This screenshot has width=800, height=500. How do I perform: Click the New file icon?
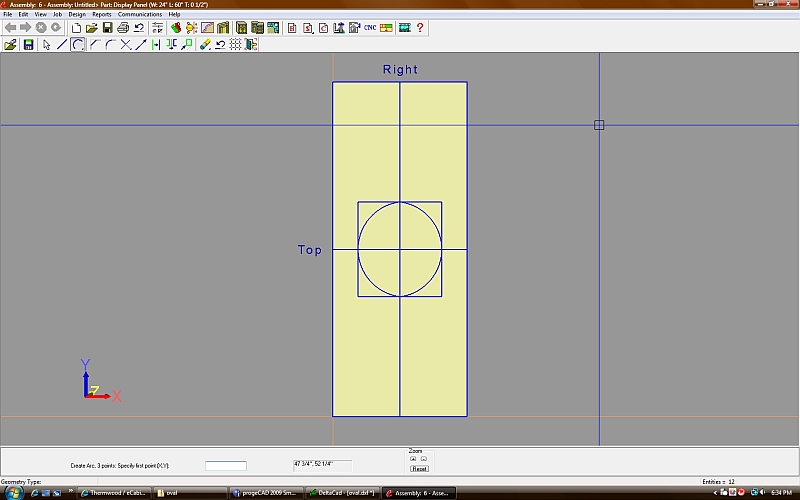coord(76,28)
